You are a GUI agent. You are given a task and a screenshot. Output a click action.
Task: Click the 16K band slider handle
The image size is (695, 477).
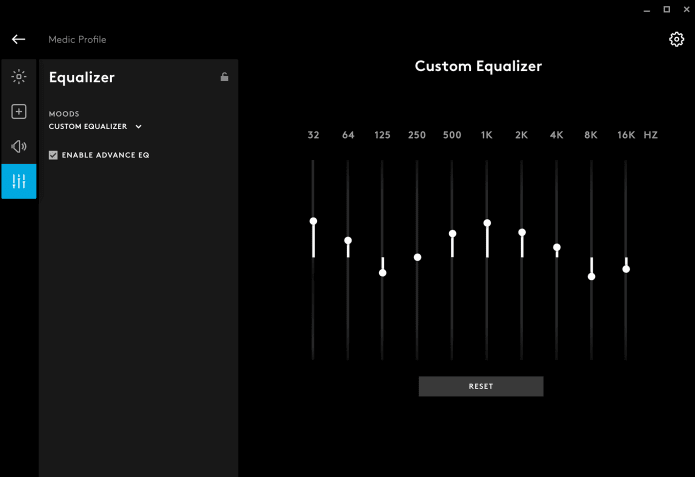pyautogui.click(x=626, y=269)
